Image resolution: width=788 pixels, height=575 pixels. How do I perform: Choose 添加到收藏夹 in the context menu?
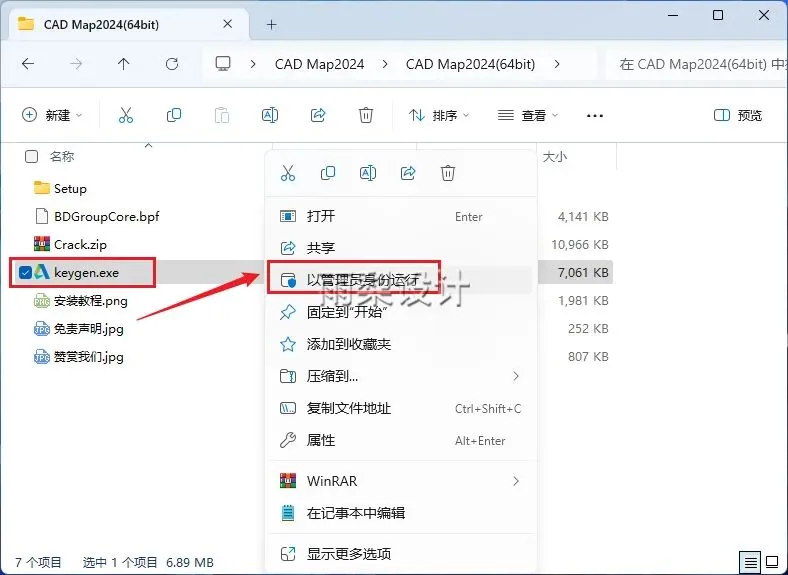[401, 344]
